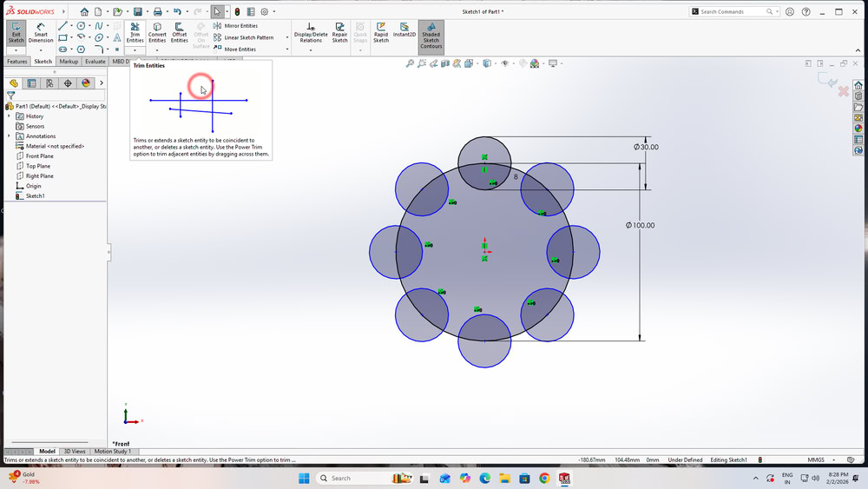Click Repair Sketch tool
868x489 pixels.
(x=339, y=33)
